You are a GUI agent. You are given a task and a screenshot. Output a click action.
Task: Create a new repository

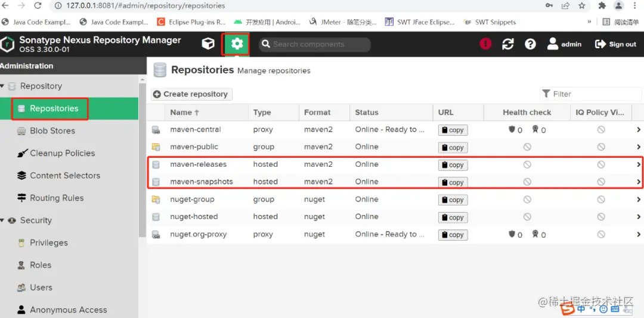pos(191,94)
